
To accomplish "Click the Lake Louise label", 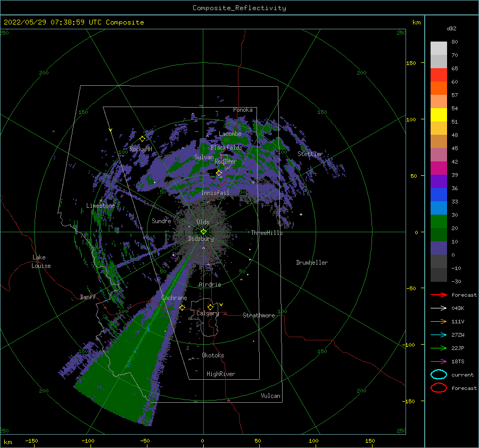I will (x=41, y=262).
